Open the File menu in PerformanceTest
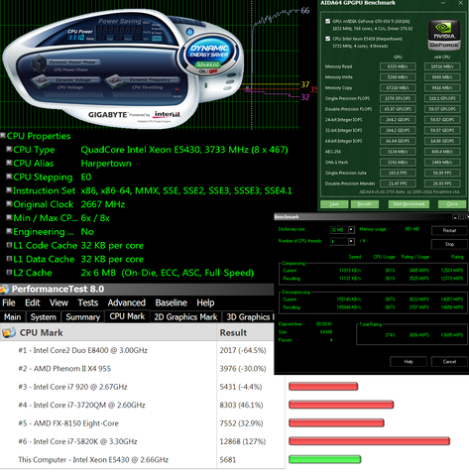Viewport: 469px width, 476px height. click(x=9, y=302)
